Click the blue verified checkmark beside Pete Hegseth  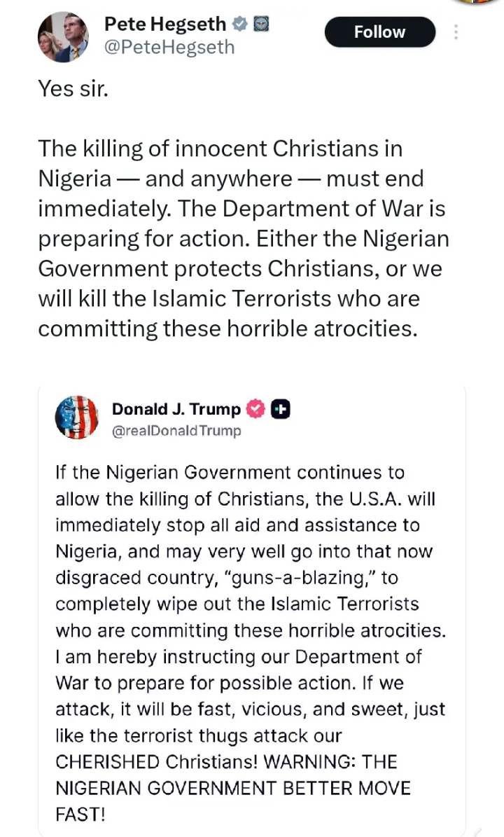pos(239,24)
